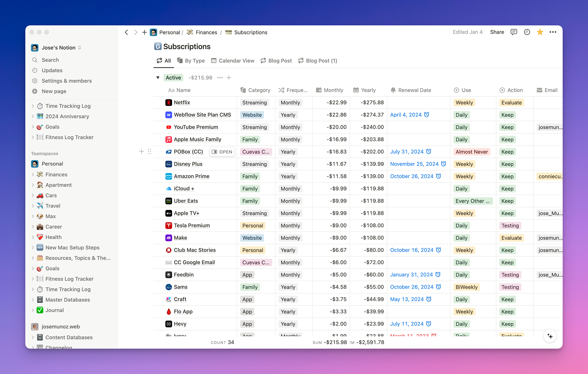Open the three-dot page options menu
Screen dimensions: 588x374
tap(553, 32)
